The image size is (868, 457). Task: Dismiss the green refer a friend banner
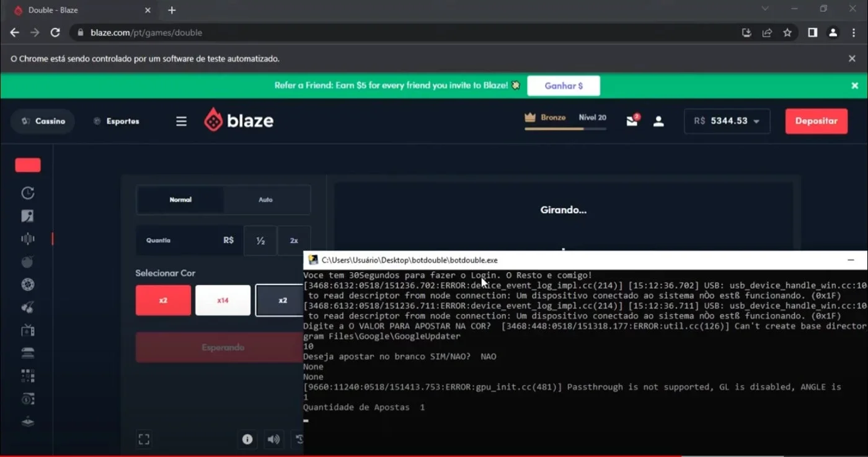click(854, 86)
